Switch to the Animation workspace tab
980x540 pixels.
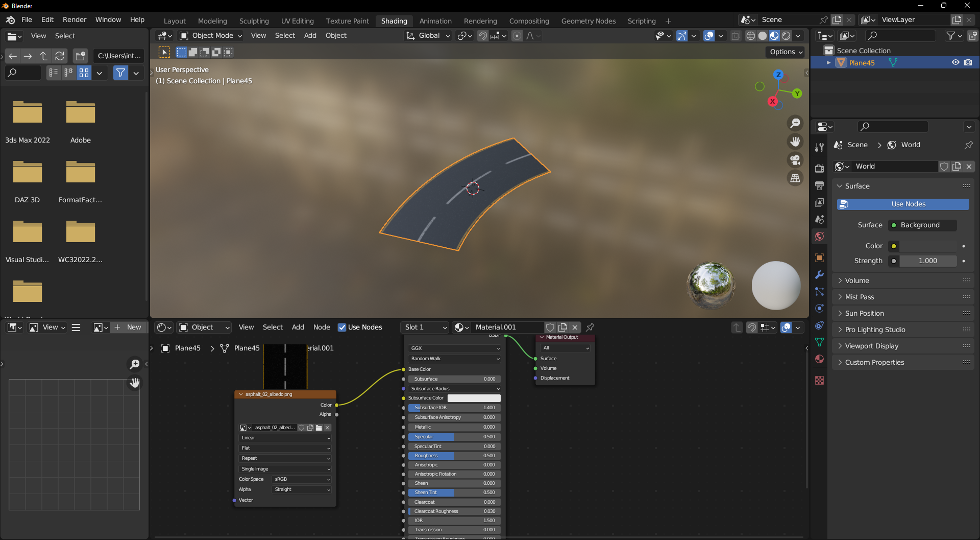point(435,21)
